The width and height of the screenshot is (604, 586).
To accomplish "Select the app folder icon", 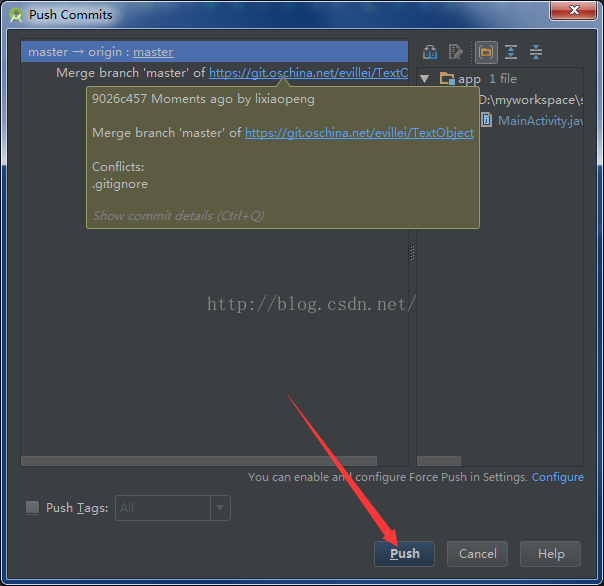I will [447, 79].
